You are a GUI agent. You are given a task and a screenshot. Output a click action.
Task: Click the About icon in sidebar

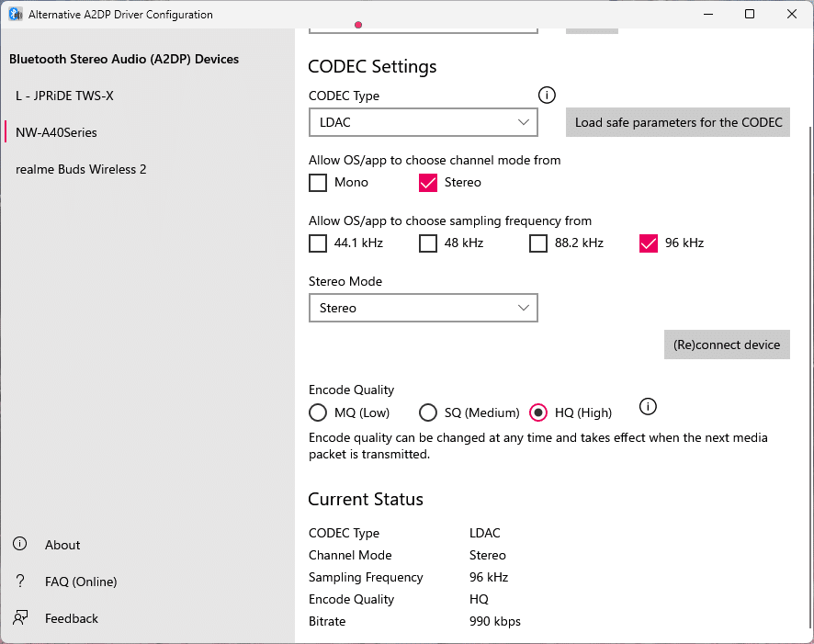19,544
